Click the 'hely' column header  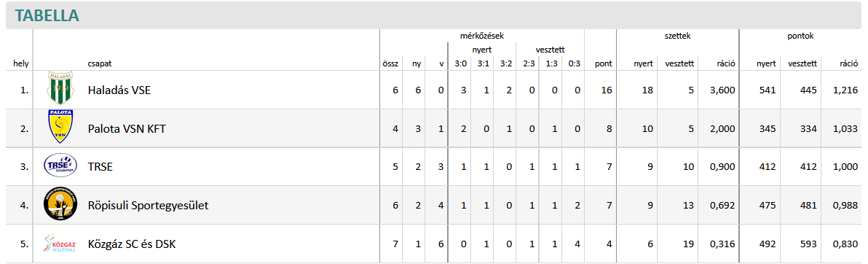point(20,63)
